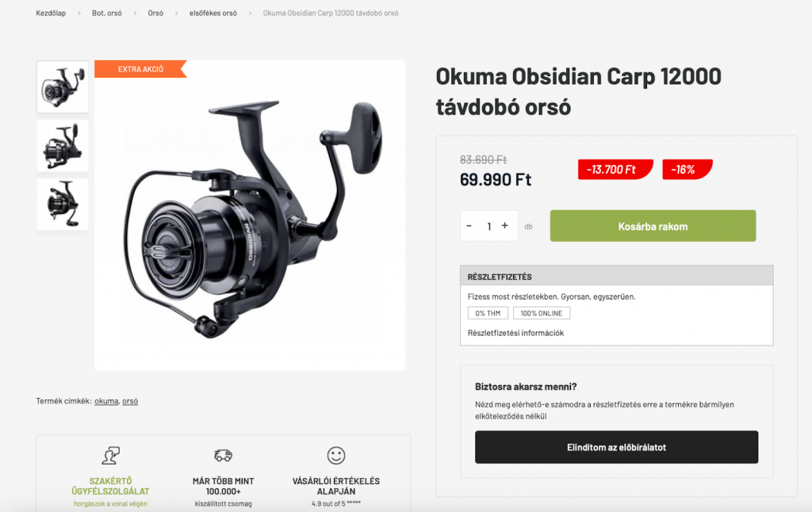Click the orsó product tag

point(130,401)
